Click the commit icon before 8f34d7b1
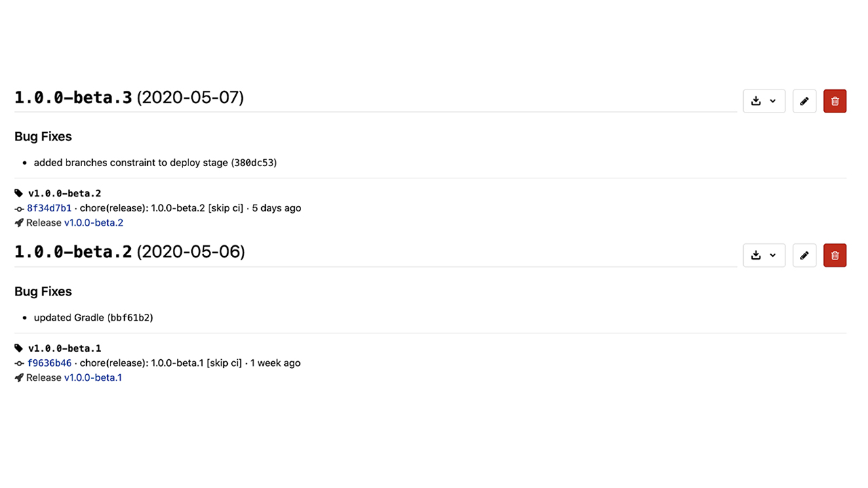The image size is (868, 488). coord(19,209)
